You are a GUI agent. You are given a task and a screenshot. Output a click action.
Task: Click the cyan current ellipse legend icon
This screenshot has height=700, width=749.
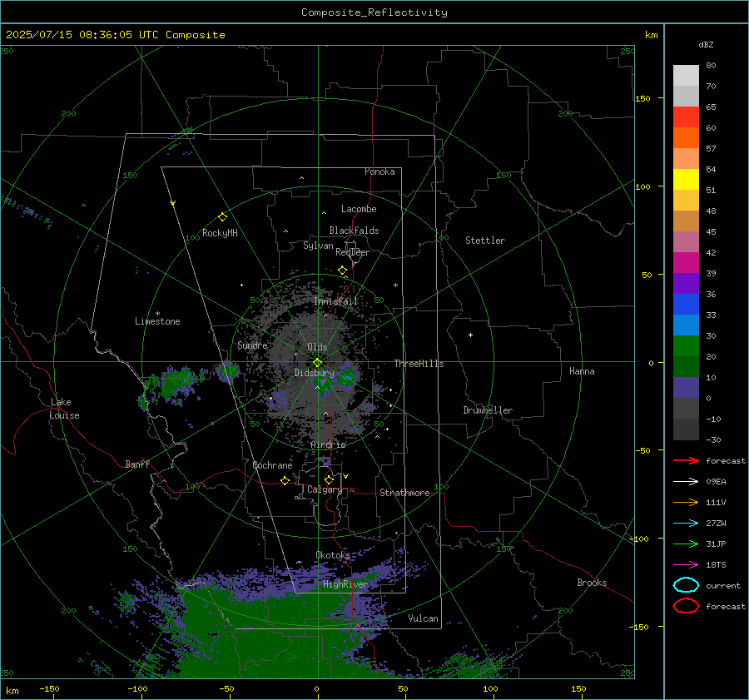[686, 585]
